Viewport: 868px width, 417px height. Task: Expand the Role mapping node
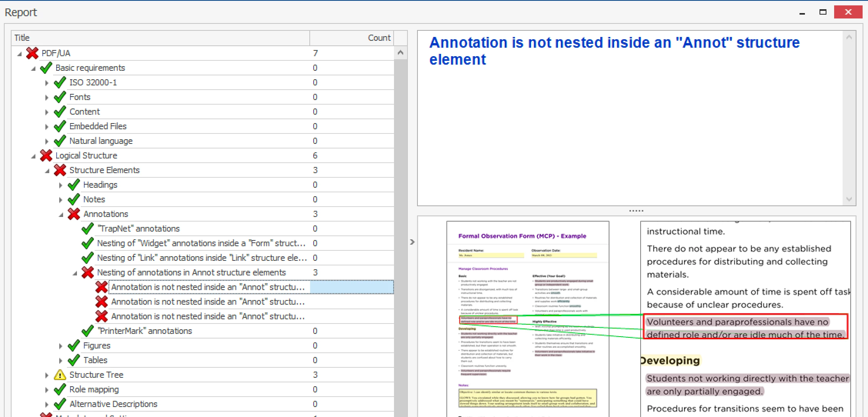[47, 390]
